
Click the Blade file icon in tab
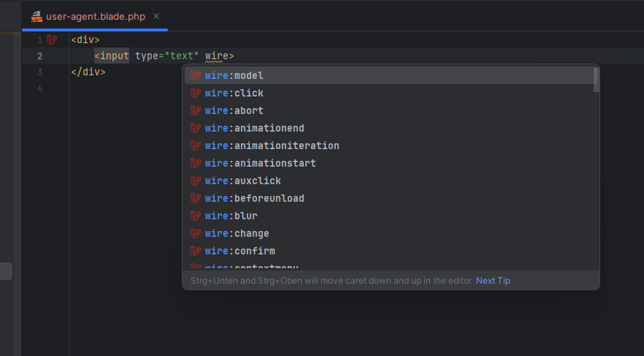pyautogui.click(x=37, y=16)
